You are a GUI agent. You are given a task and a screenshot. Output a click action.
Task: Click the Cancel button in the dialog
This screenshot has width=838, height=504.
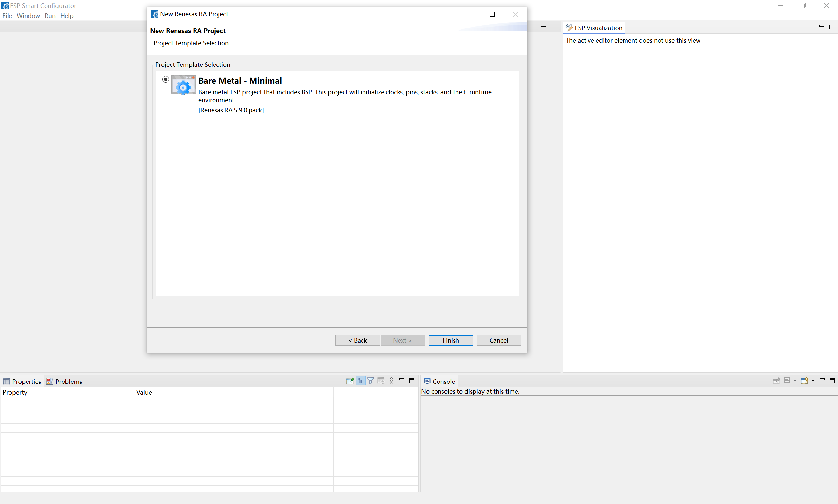point(498,340)
